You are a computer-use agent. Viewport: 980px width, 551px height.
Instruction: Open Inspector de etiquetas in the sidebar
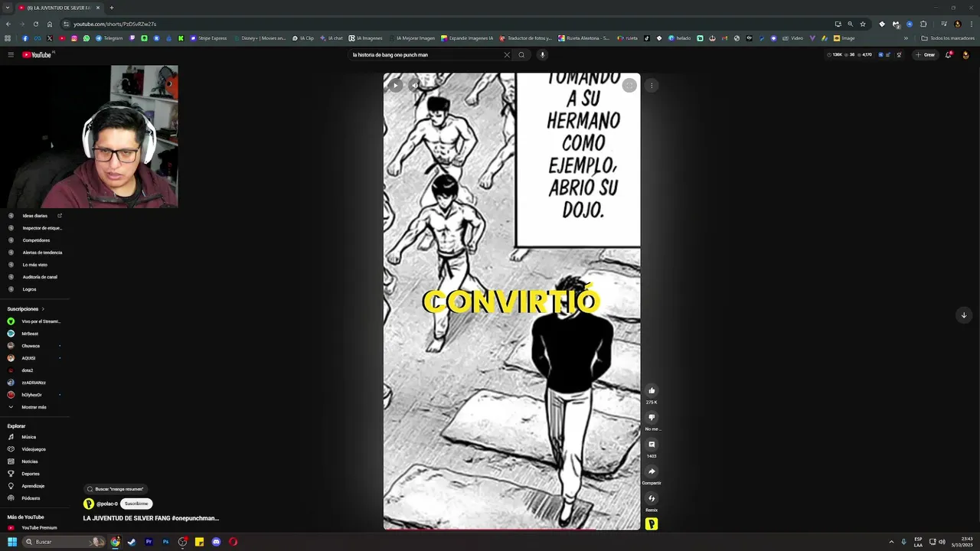(34, 228)
